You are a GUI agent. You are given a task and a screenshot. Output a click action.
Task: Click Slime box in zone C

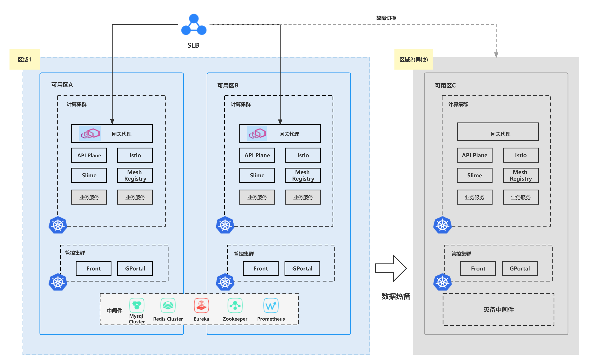[x=474, y=175]
